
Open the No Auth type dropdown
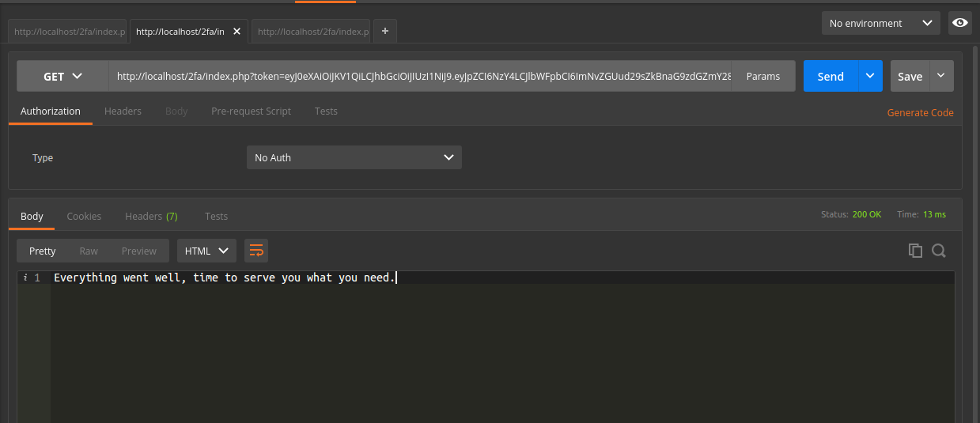[354, 157]
